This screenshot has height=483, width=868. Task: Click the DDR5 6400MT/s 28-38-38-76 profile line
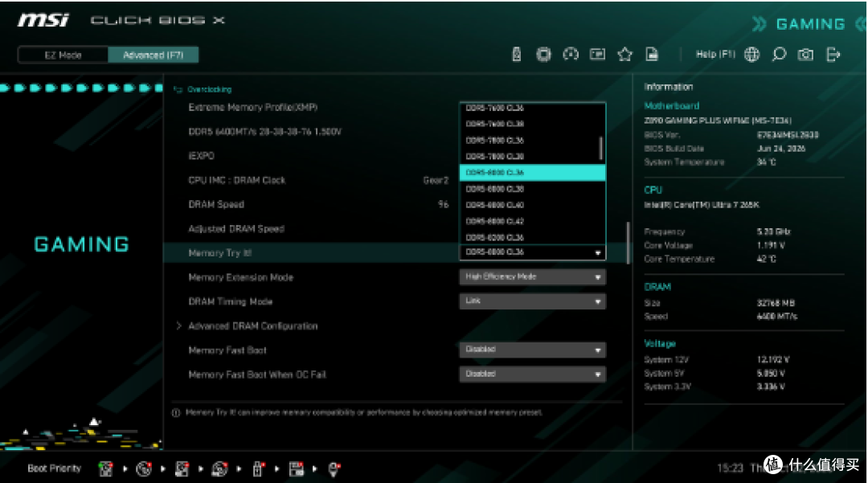point(265,132)
